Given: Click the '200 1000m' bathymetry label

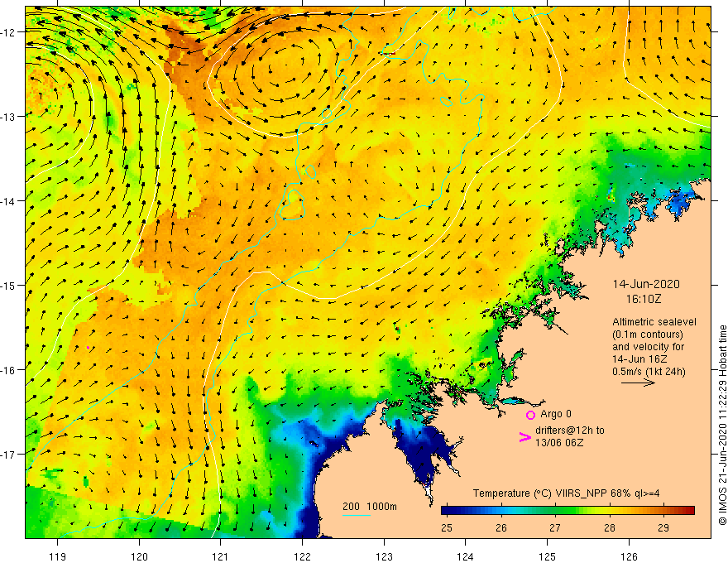Looking at the screenshot, I should 370,507.
